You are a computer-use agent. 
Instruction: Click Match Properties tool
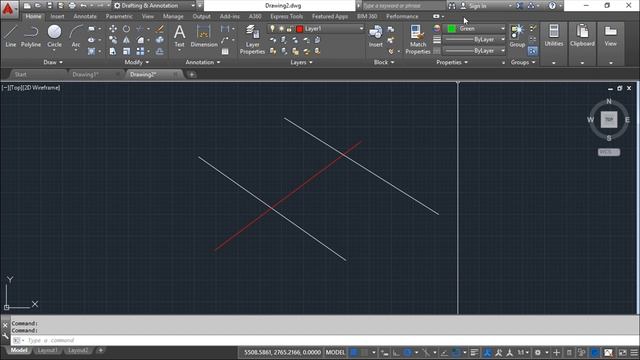click(418, 39)
